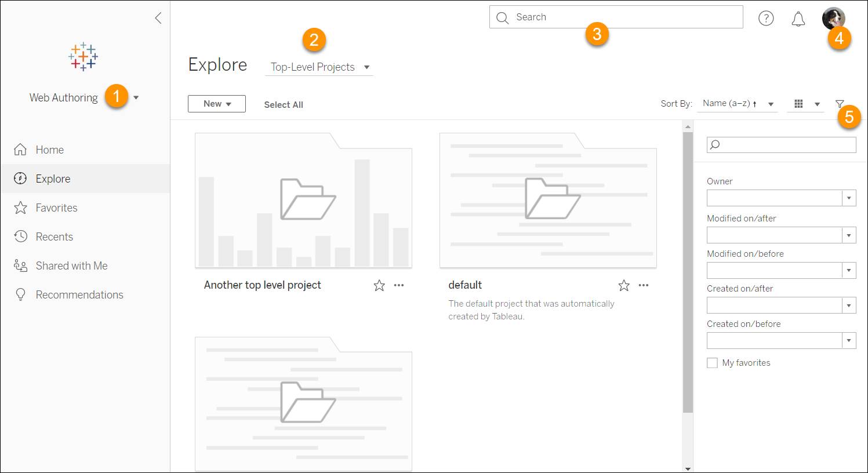Enable the My favorites checkbox
Screen dimensions: 868x473
713,362
